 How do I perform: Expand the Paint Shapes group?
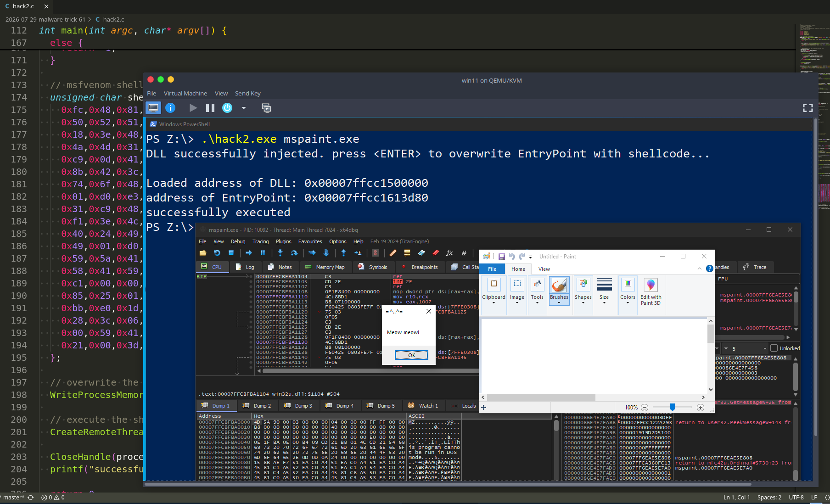point(583,296)
